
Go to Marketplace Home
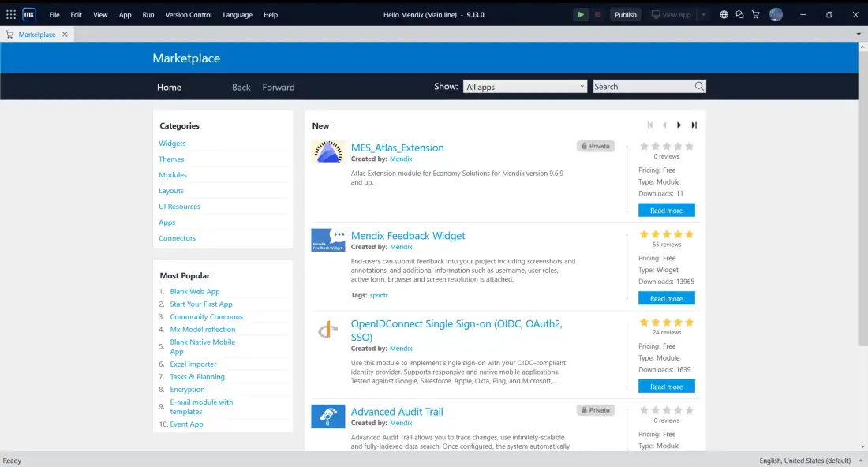pyautogui.click(x=169, y=87)
